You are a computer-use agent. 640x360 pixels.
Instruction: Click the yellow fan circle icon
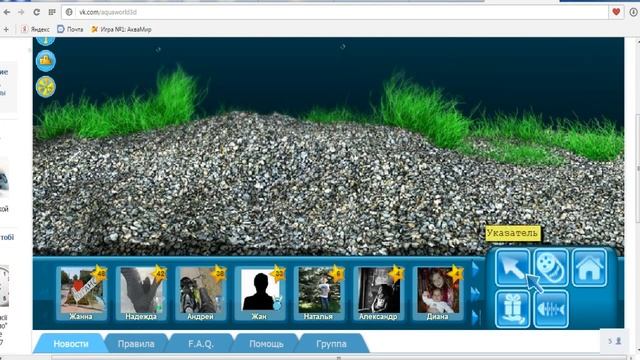[x=46, y=87]
